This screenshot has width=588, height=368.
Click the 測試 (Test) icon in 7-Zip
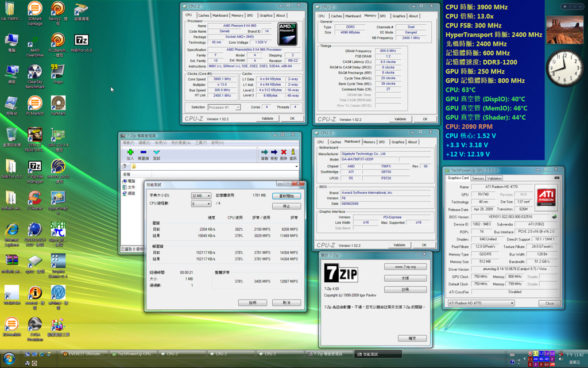(156, 152)
